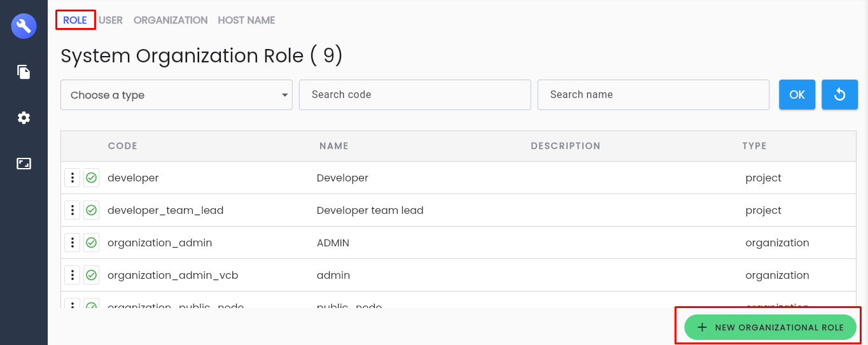Click the blue OK button
Image resolution: width=868 pixels, height=345 pixels.
tap(797, 95)
